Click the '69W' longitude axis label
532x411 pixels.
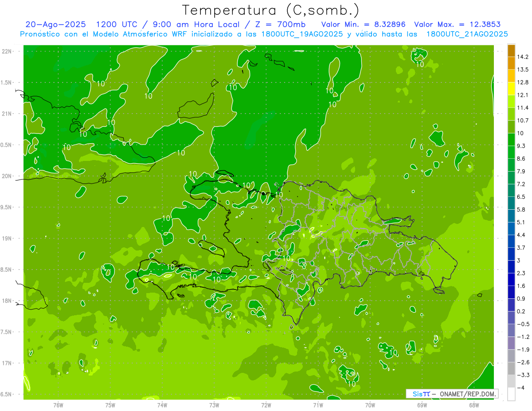click(422, 405)
